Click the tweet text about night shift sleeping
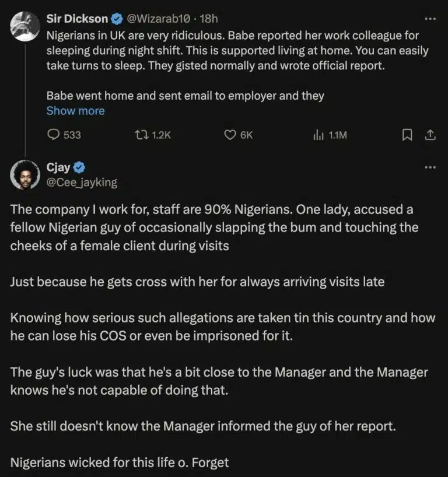The height and width of the screenshot is (477, 448). 233,50
